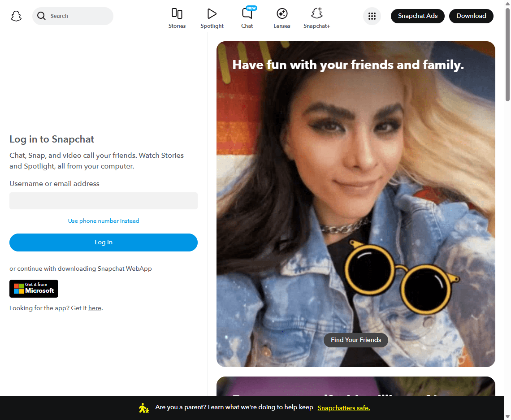Image resolution: width=511 pixels, height=420 pixels.
Task: Open the Chat section marked NEW
Action: pyautogui.click(x=247, y=18)
